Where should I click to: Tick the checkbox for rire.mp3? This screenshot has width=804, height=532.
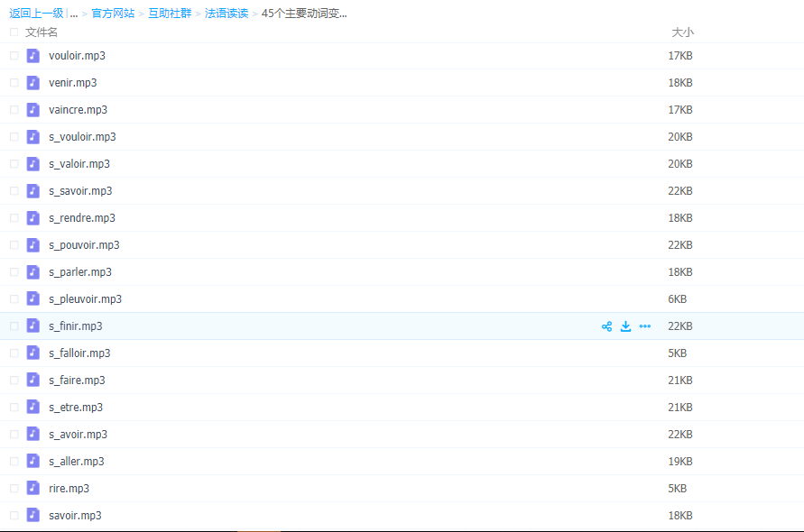[14, 489]
